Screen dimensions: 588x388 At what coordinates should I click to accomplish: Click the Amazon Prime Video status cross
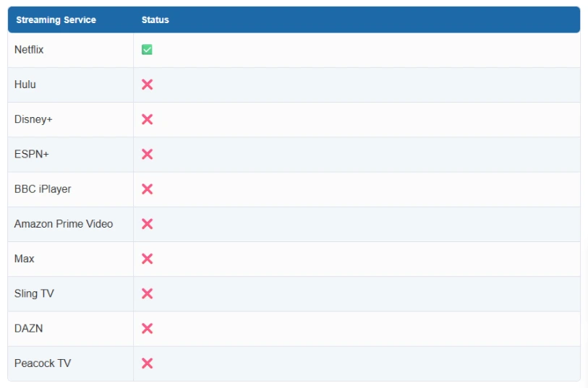pos(147,224)
